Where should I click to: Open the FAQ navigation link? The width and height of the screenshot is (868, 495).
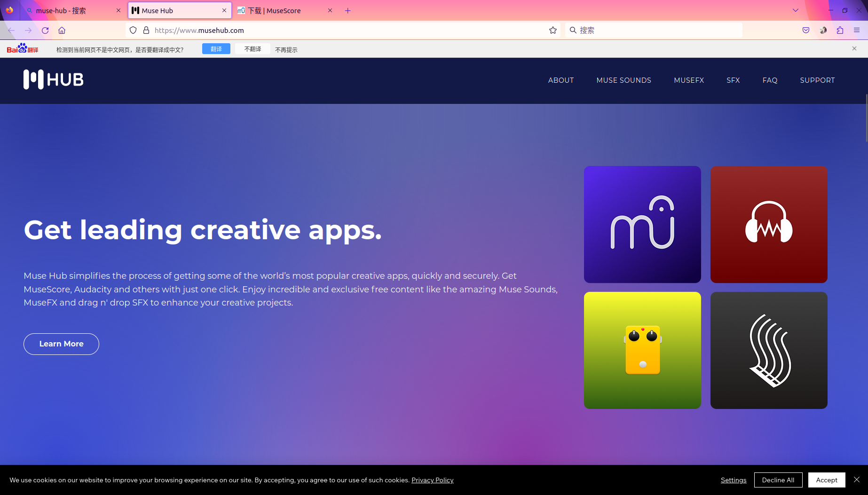point(770,80)
